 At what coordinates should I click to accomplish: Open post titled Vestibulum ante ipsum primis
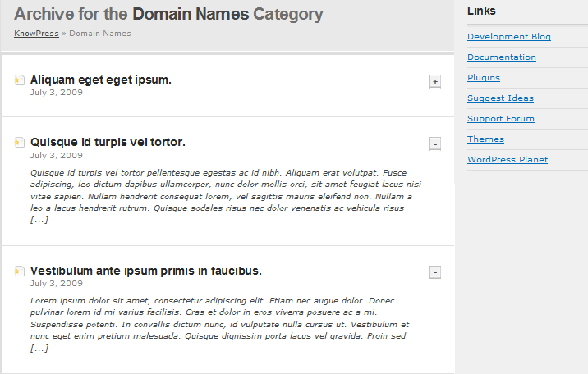point(146,271)
